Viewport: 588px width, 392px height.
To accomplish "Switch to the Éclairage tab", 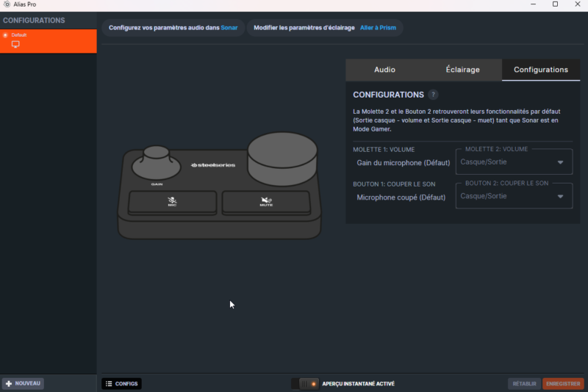I will [x=462, y=70].
